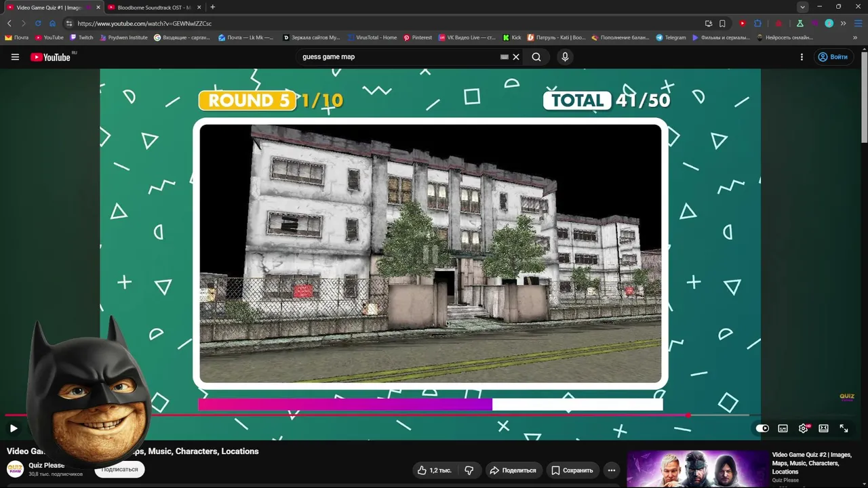Show hidden bookmarks overflow chevron
This screenshot has height=488, width=868.
(855, 38)
